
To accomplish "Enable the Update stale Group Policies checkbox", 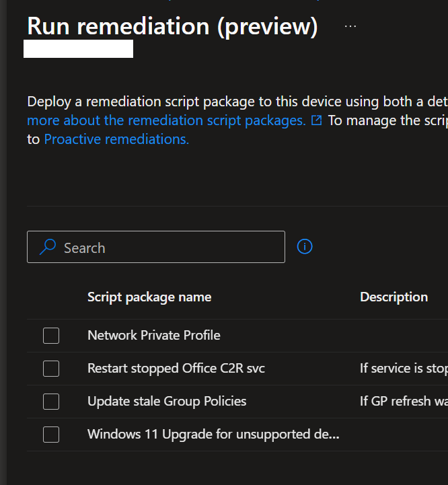I will (x=51, y=402).
